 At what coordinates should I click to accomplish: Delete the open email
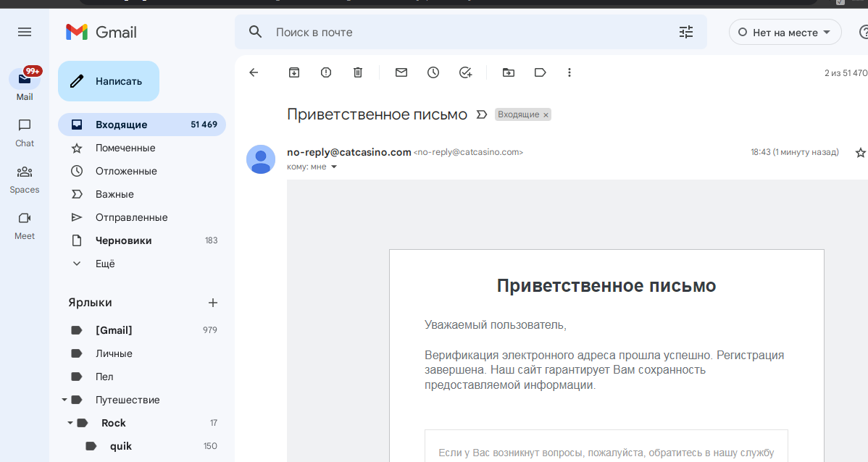click(357, 72)
